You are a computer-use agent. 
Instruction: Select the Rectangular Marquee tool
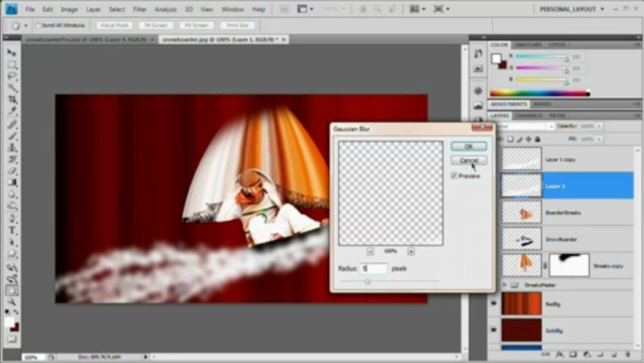[x=12, y=65]
